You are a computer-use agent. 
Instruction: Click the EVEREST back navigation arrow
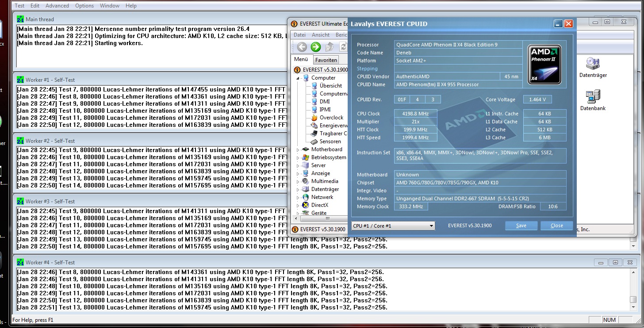[302, 47]
